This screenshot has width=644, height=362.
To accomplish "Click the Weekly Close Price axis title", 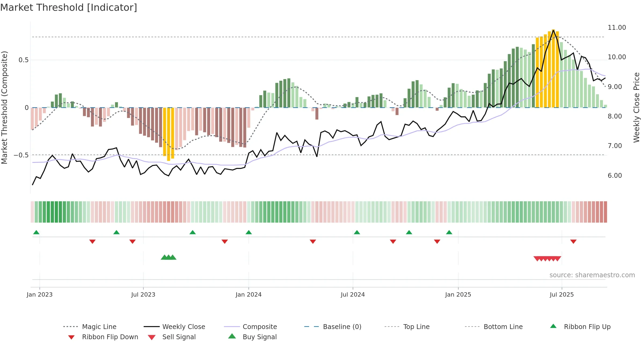I will [x=636, y=107].
